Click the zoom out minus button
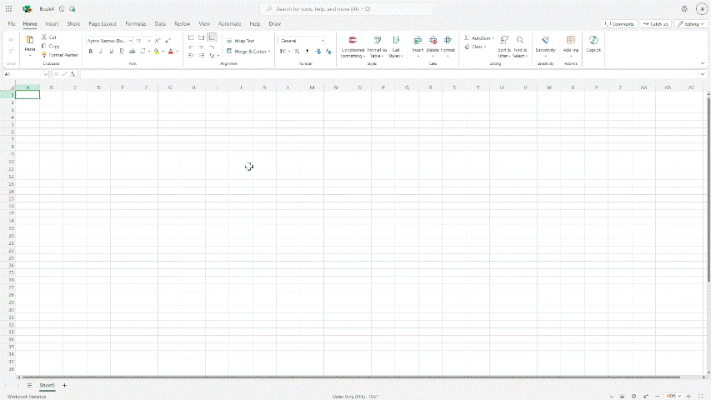 (657, 396)
